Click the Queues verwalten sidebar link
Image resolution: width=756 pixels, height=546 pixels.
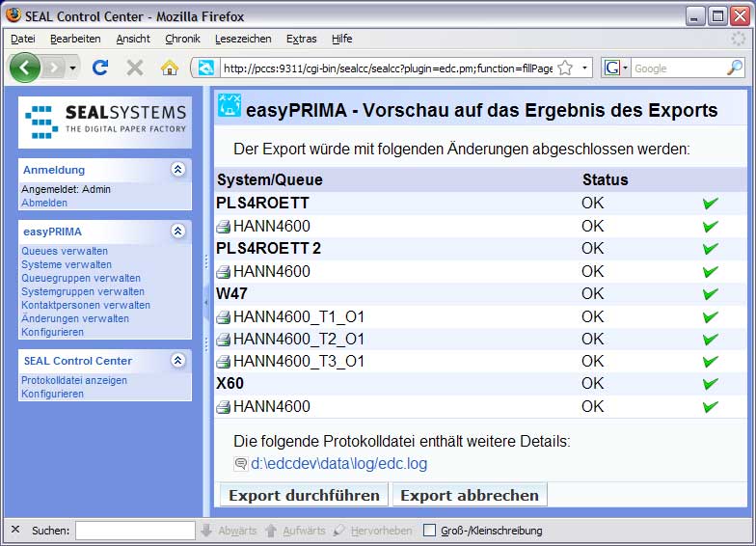(x=65, y=251)
